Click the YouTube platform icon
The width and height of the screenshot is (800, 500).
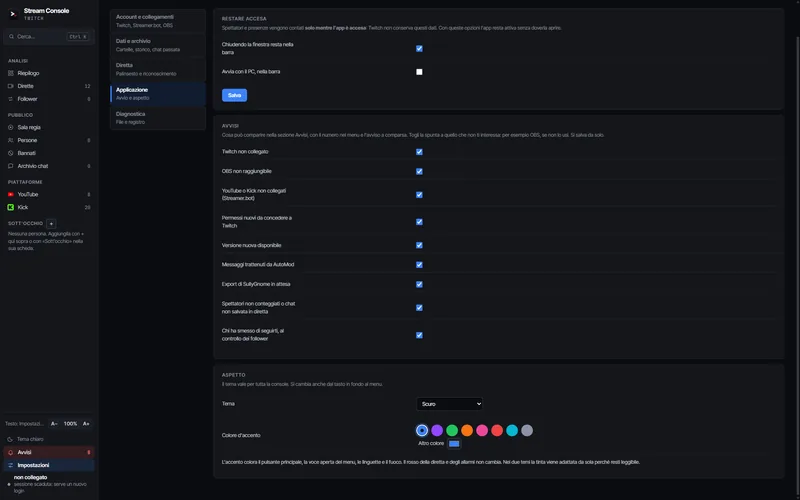tap(11, 194)
